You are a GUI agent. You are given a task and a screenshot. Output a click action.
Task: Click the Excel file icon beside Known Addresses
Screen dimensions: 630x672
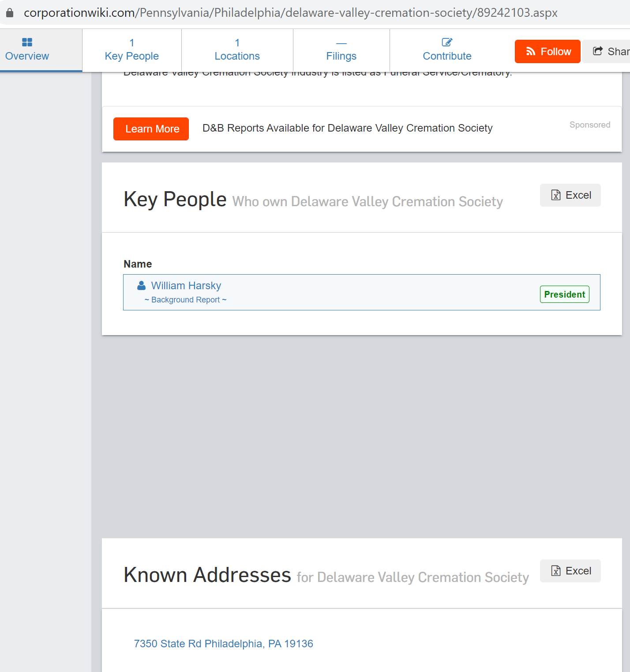coord(556,571)
